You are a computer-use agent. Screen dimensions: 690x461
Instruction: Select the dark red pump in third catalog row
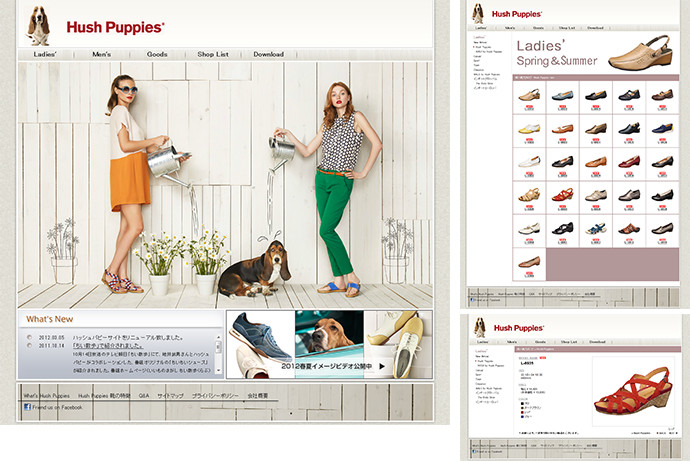(x=629, y=164)
